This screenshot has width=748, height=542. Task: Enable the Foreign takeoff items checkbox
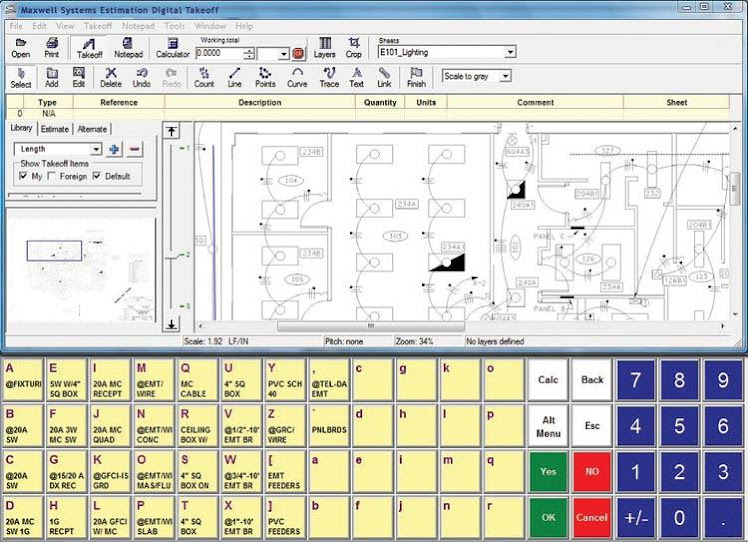pos(52,176)
